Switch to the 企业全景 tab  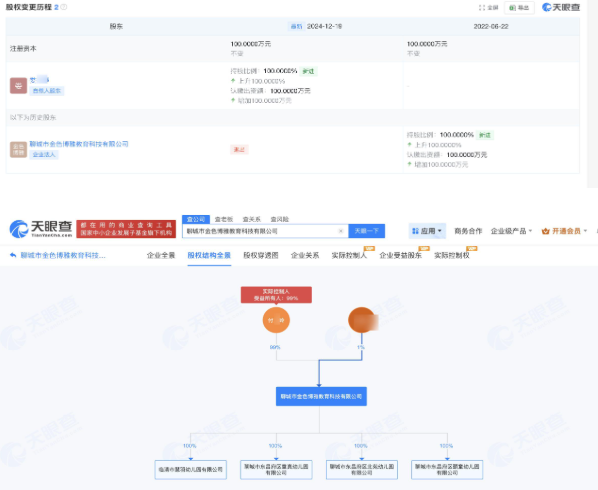[x=161, y=255]
